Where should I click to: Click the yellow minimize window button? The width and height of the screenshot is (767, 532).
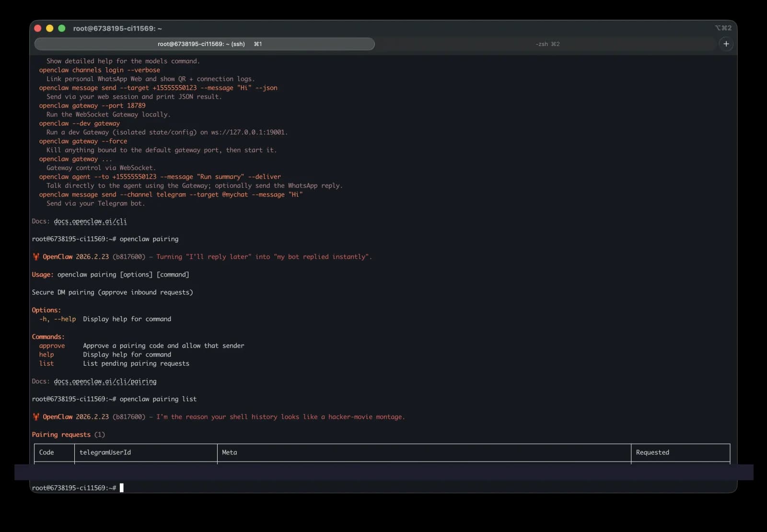(49, 28)
